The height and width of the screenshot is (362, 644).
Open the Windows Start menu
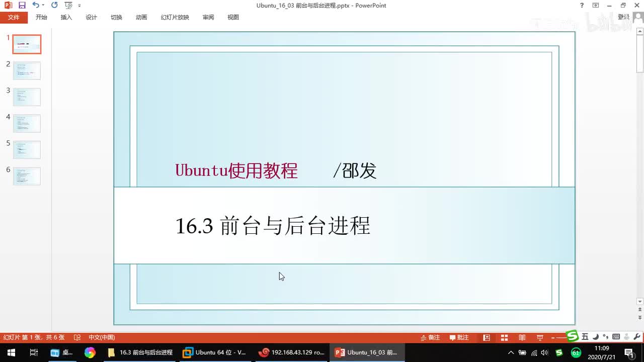pos(11,352)
